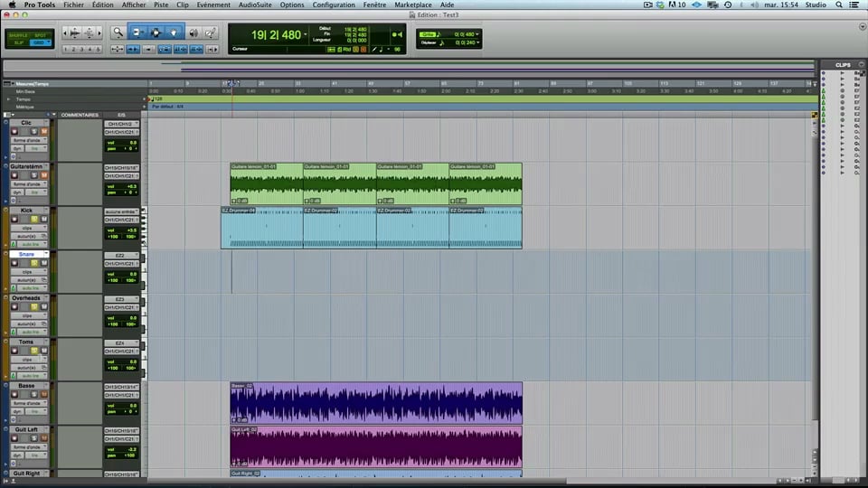Select the Basse_02 audio clip

tap(375, 402)
